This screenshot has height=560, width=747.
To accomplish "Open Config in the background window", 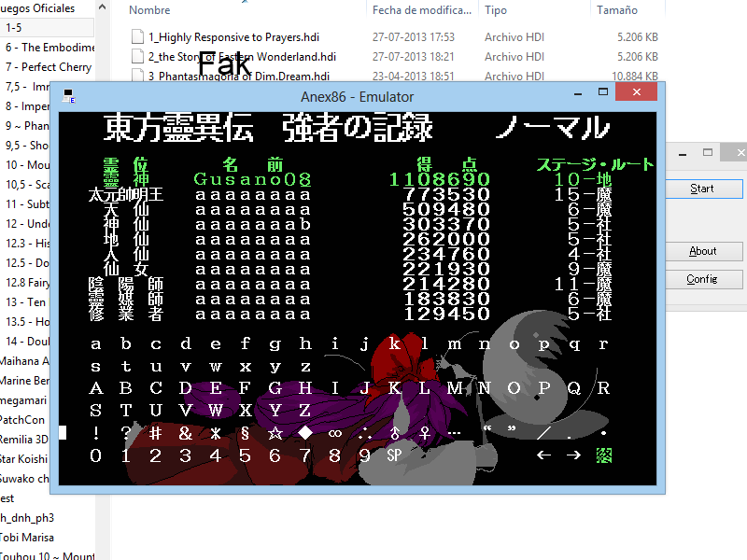I will click(x=703, y=279).
